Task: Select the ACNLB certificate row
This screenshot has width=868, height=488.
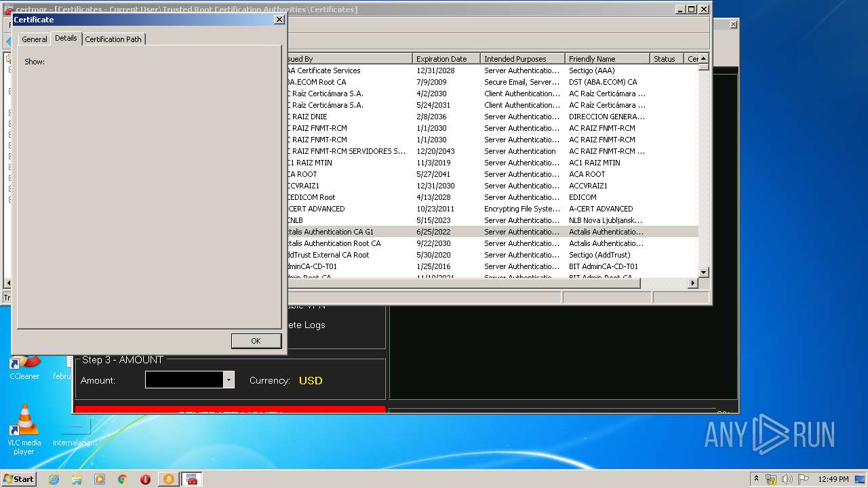Action: [492, 220]
